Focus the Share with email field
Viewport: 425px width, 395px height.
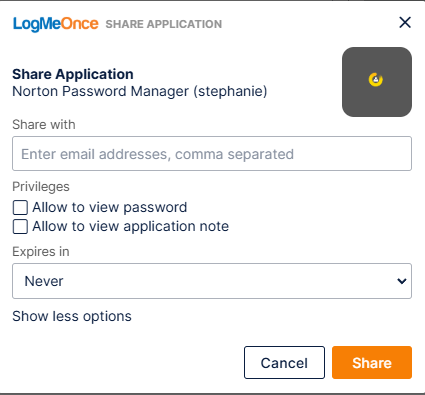pos(212,154)
